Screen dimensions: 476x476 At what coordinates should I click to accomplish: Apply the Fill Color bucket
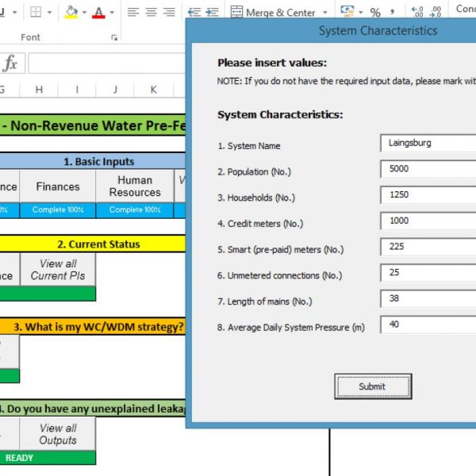(71, 12)
